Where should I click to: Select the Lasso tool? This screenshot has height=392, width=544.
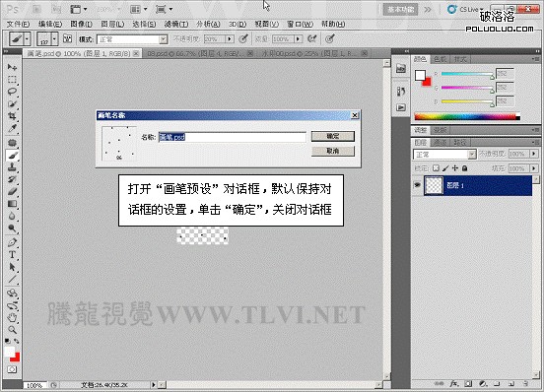12,92
